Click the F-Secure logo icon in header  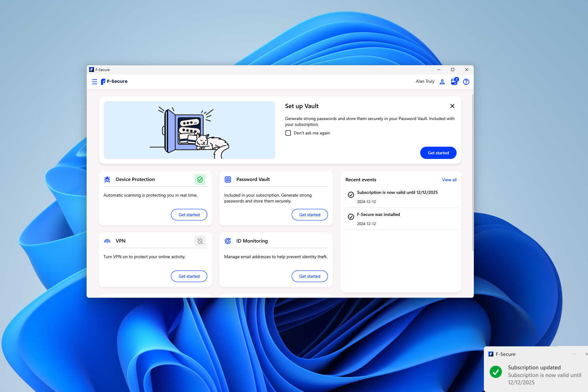[104, 81]
